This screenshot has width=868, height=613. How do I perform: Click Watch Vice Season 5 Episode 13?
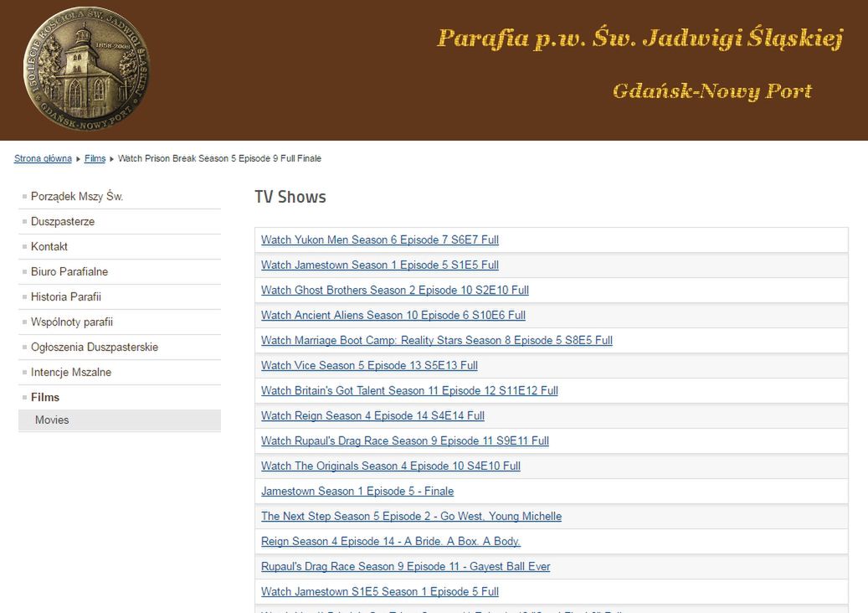369,365
